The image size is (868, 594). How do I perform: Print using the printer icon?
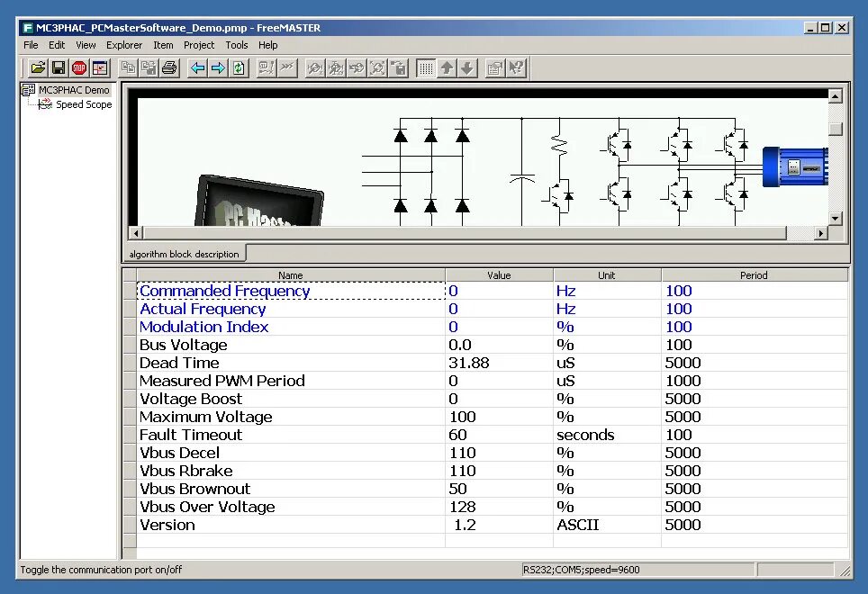[169, 68]
